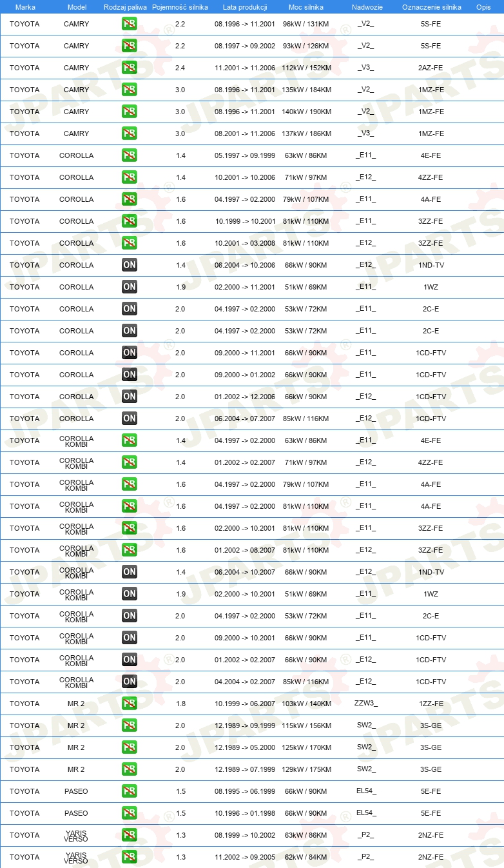Click the ZZW3_ body code cell
Viewport: 504px width, 868px height.
coord(366,704)
